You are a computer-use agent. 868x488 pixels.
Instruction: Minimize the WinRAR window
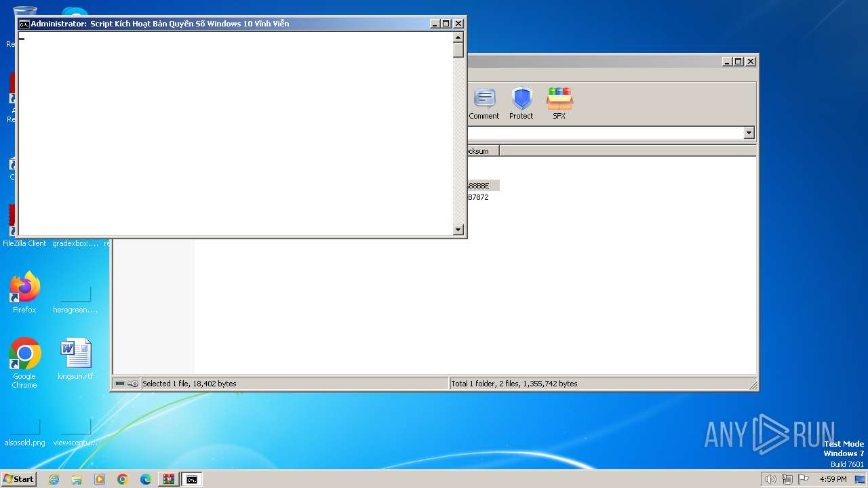727,61
